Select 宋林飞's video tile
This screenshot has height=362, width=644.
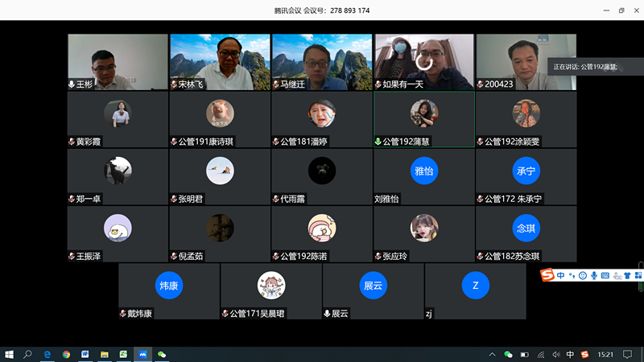219,61
